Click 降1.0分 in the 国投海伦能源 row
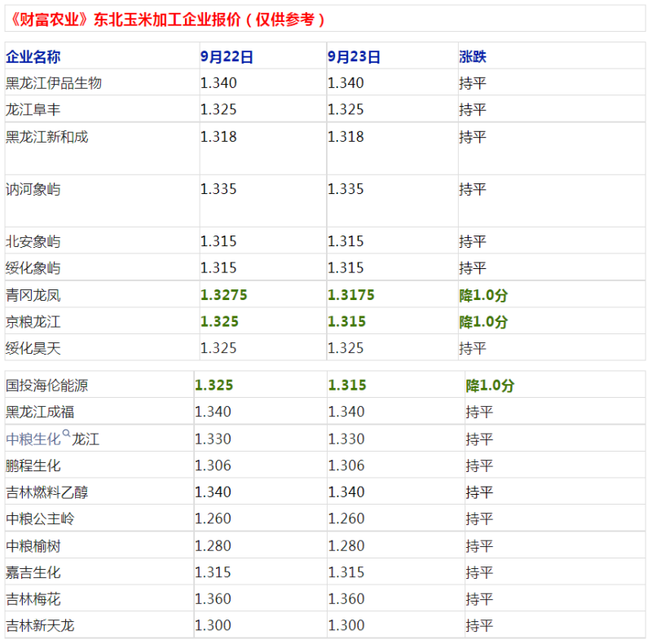 click(490, 386)
